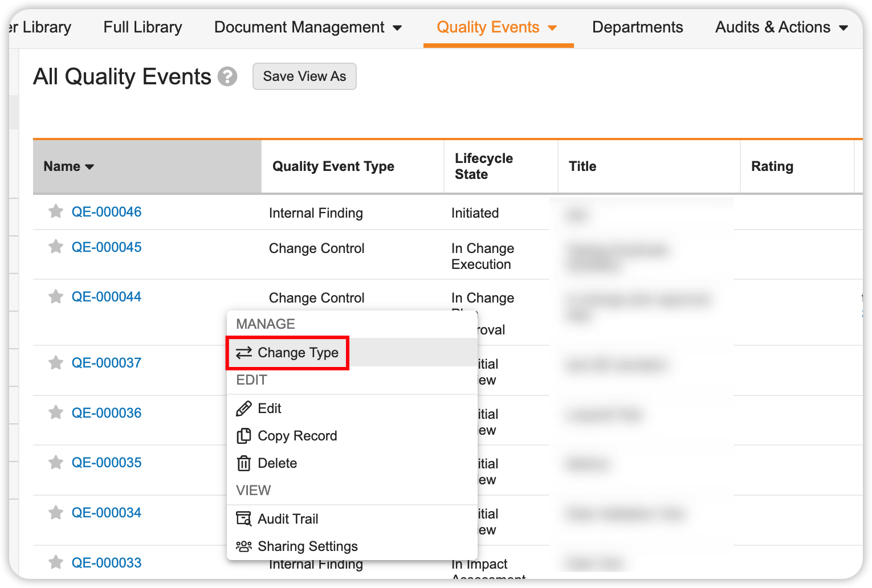872x588 pixels.
Task: Click the help question mark icon
Action: (x=227, y=76)
